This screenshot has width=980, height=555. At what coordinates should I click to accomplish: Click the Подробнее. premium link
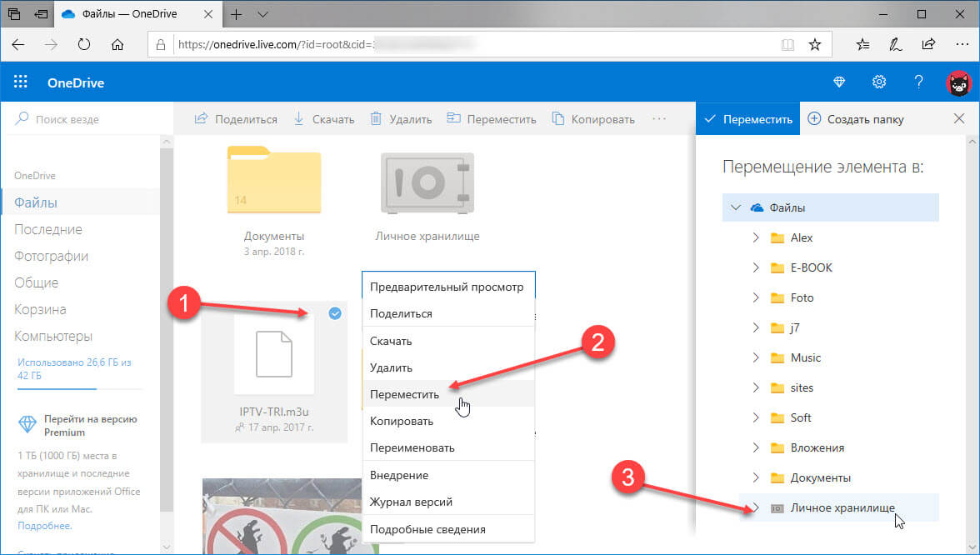pyautogui.click(x=44, y=526)
